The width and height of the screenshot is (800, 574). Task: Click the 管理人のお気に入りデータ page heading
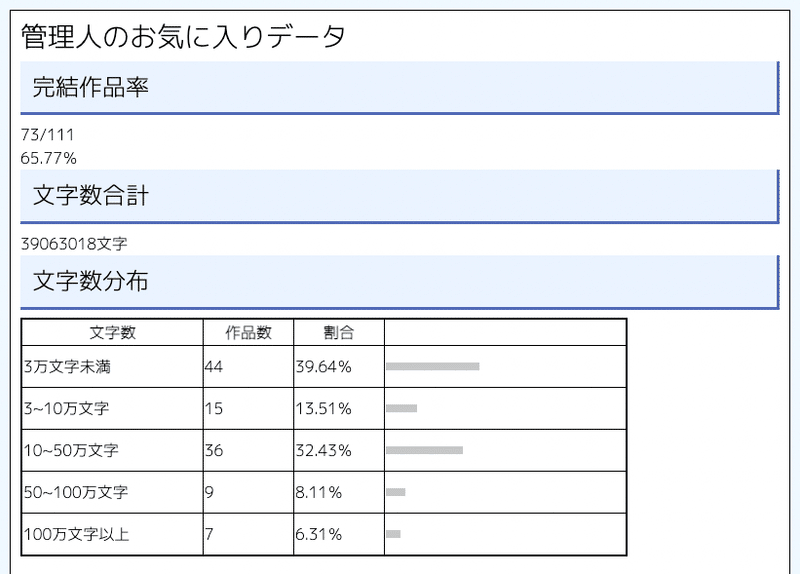coord(183,37)
